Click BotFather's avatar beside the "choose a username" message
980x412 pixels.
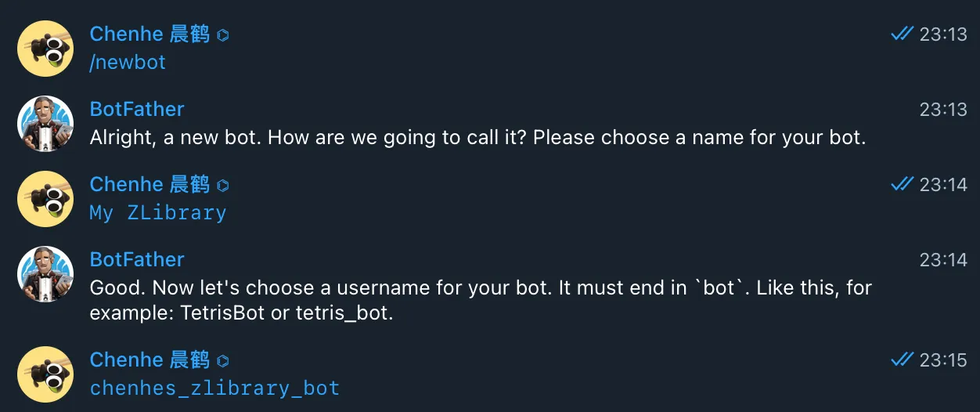click(x=45, y=274)
